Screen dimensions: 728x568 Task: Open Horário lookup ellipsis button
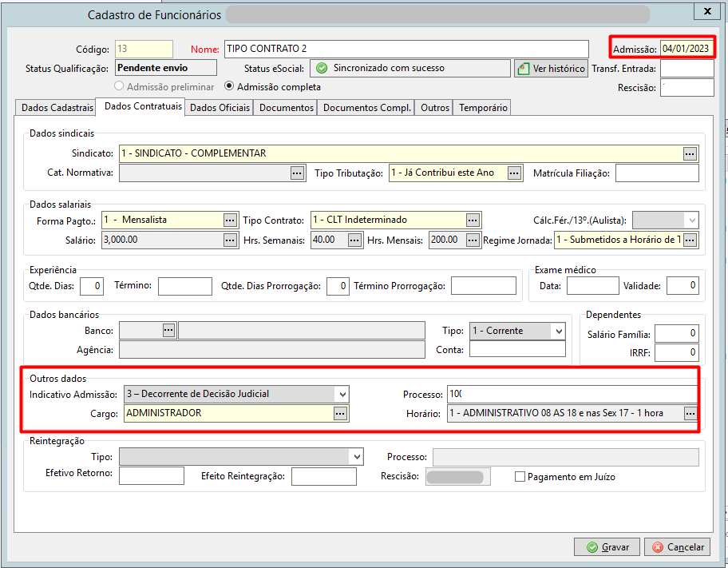(x=690, y=414)
